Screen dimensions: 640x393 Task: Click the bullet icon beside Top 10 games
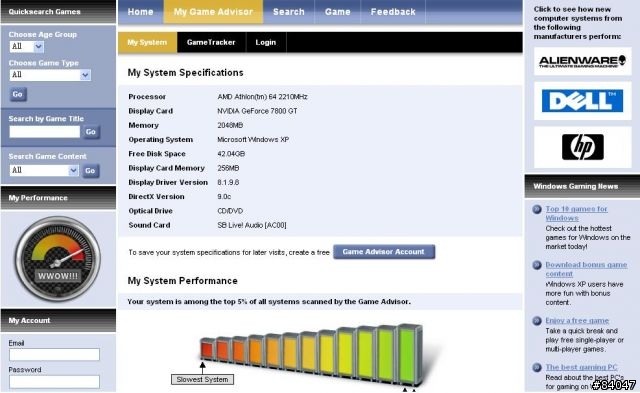[x=537, y=210]
